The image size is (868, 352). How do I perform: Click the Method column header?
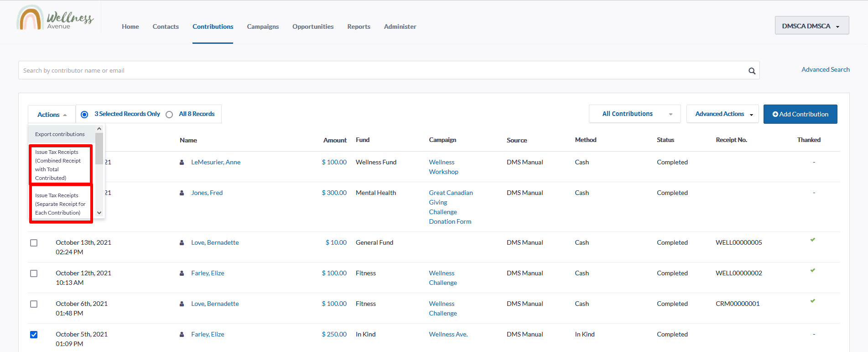[586, 140]
